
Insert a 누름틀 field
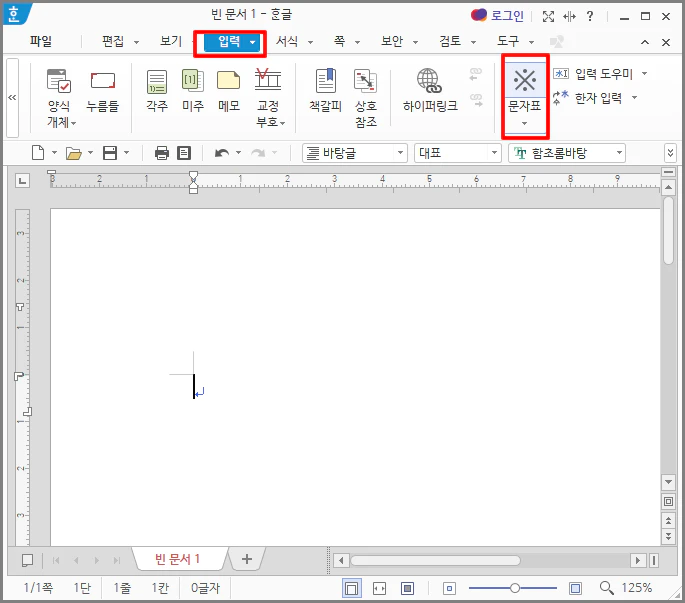[x=103, y=92]
